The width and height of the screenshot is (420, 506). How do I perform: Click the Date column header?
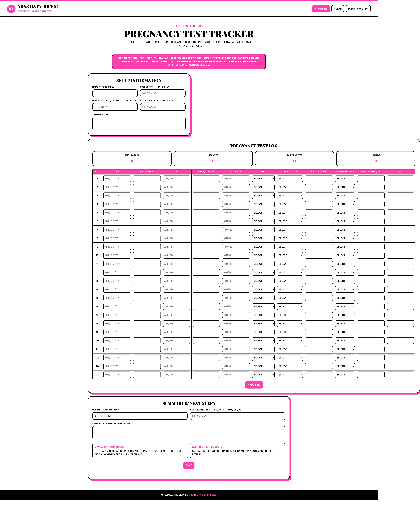tap(117, 172)
